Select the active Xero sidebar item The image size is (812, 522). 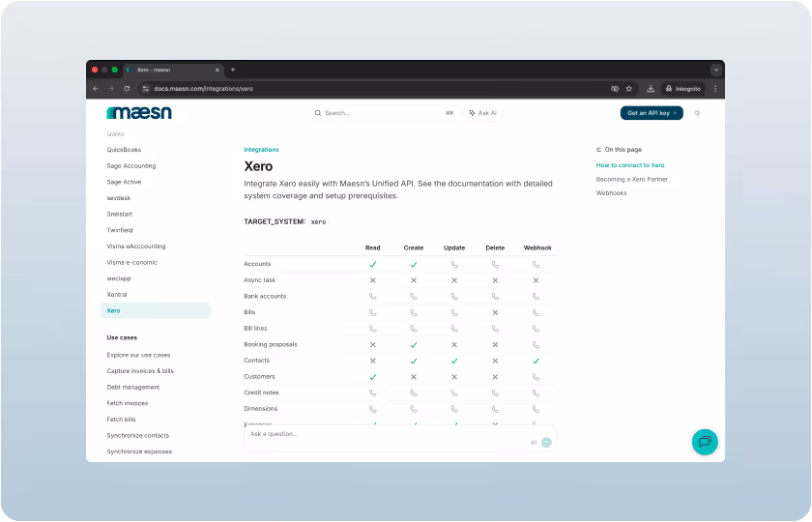click(x=156, y=310)
